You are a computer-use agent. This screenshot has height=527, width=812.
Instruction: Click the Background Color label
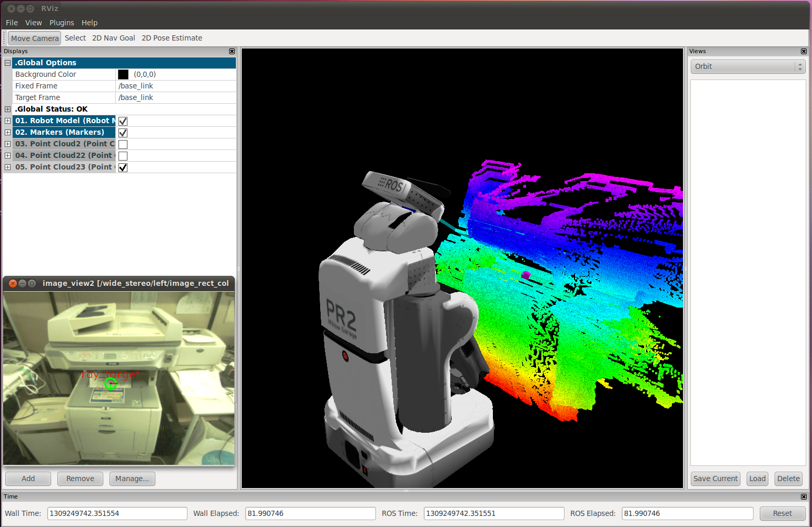45,74
